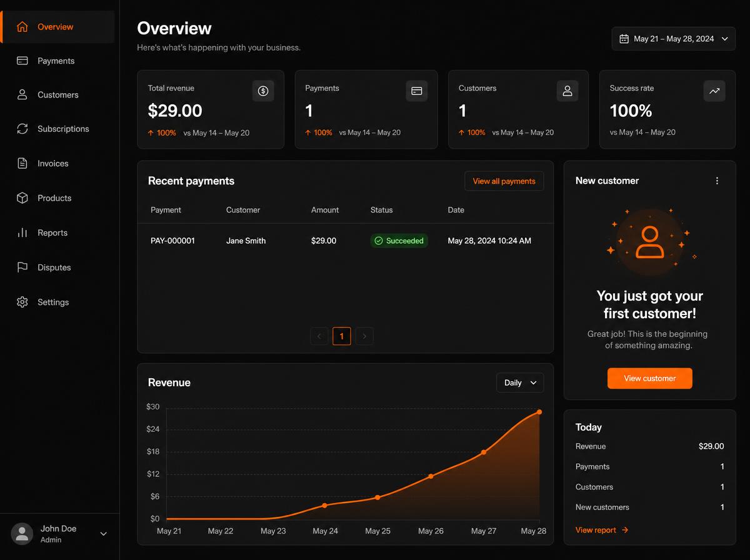Click the Invoices document icon in sidebar
This screenshot has height=560, width=750.
click(x=22, y=163)
